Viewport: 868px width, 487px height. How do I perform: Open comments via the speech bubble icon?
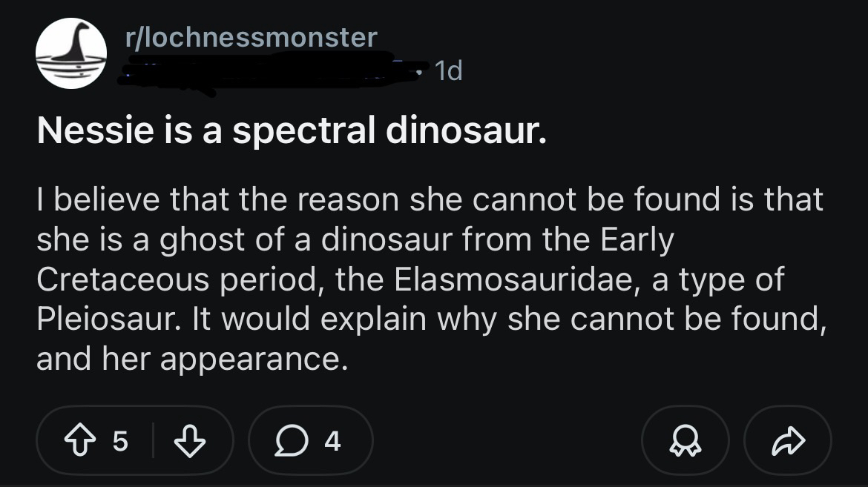click(x=288, y=441)
